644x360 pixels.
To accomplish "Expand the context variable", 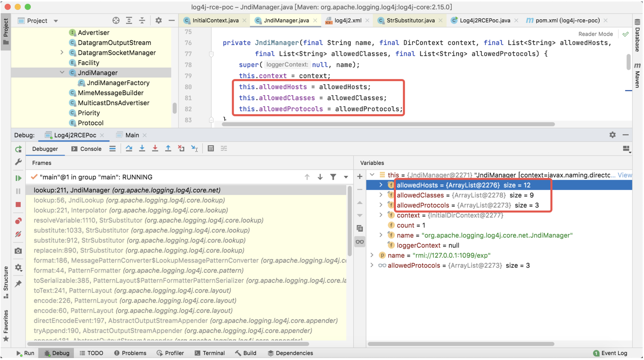I will (x=381, y=215).
